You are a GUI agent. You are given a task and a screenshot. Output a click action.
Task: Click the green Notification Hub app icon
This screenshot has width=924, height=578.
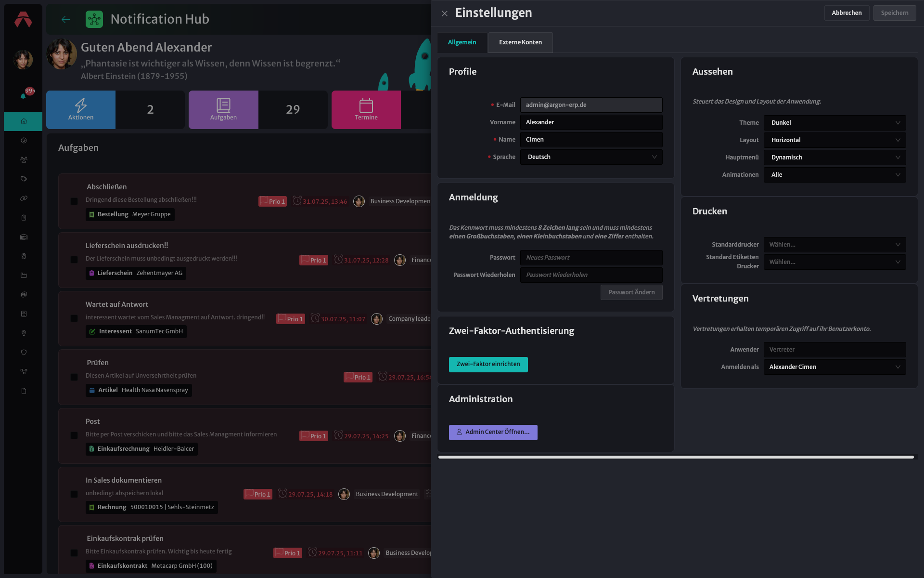pyautogui.click(x=94, y=19)
